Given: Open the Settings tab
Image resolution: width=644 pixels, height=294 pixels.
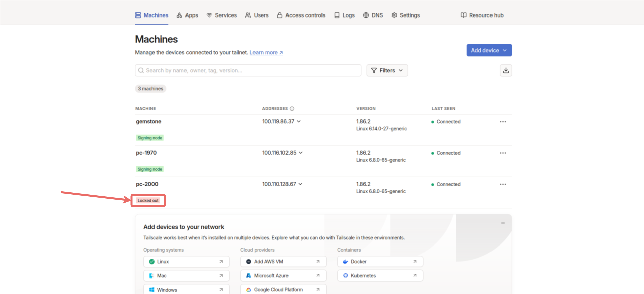Looking at the screenshot, I should point(406,15).
